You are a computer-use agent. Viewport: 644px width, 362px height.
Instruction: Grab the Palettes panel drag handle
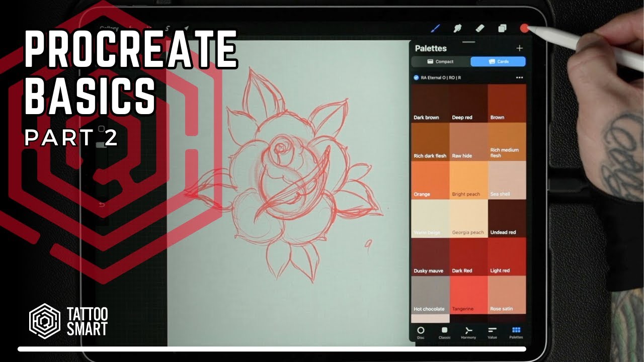tap(468, 42)
